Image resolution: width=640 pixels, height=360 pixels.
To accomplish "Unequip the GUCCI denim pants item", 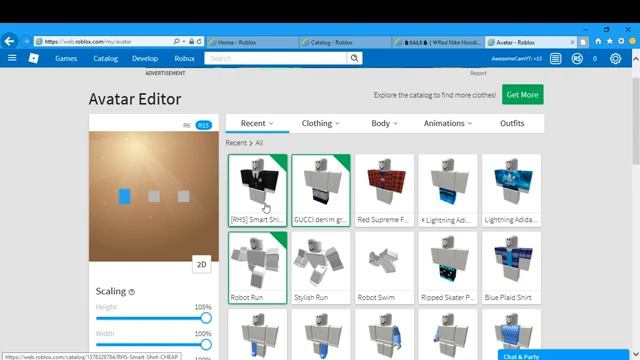I will click(x=321, y=190).
